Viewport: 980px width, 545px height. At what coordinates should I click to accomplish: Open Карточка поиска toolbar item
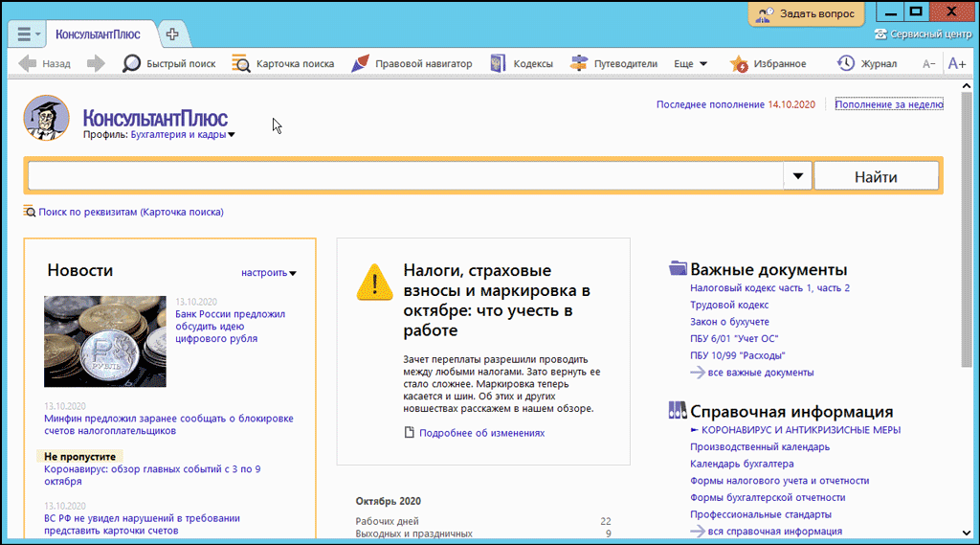point(282,63)
